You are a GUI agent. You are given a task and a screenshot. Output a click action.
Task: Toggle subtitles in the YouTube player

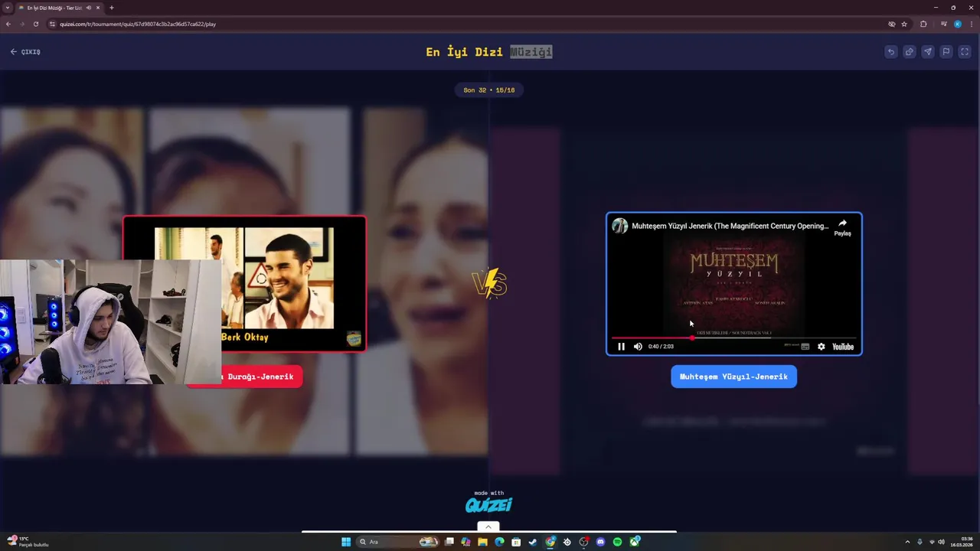click(x=805, y=347)
